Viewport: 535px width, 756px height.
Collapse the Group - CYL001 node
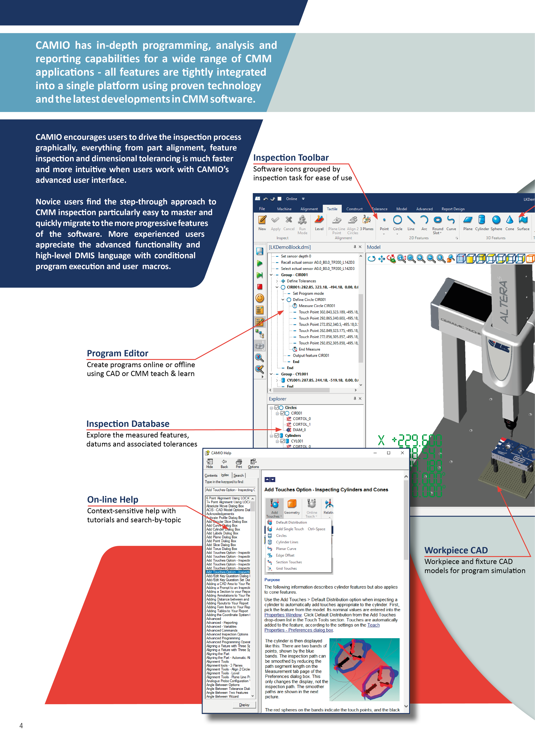pos(271,374)
